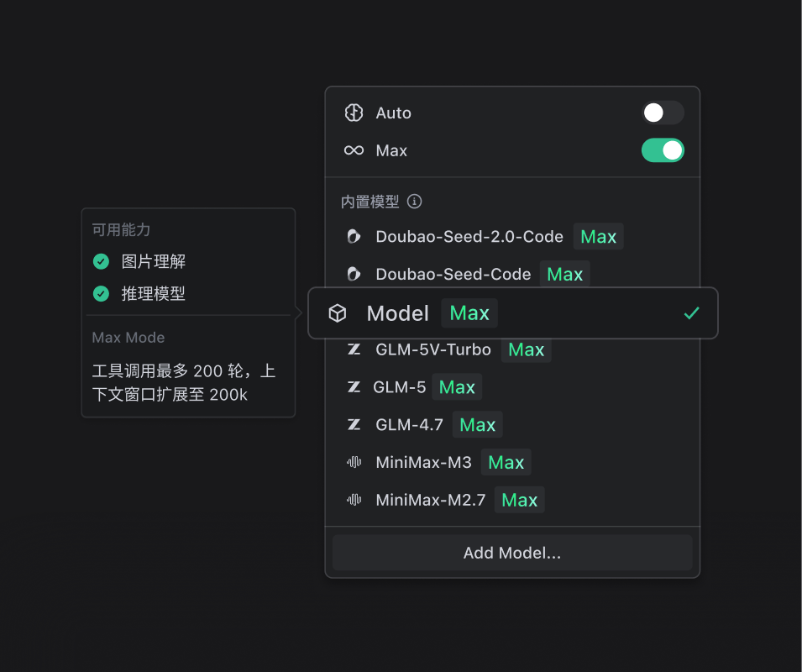Click the Z logo beside GLM-4.7
The image size is (802, 672).
pos(354,424)
